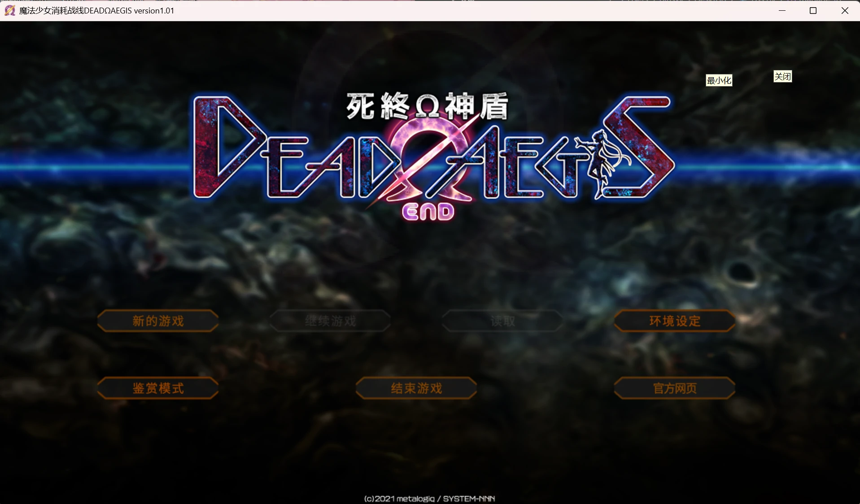Screen dimensions: 860x504
Task: Minimize the game window
Action: (x=782, y=10)
